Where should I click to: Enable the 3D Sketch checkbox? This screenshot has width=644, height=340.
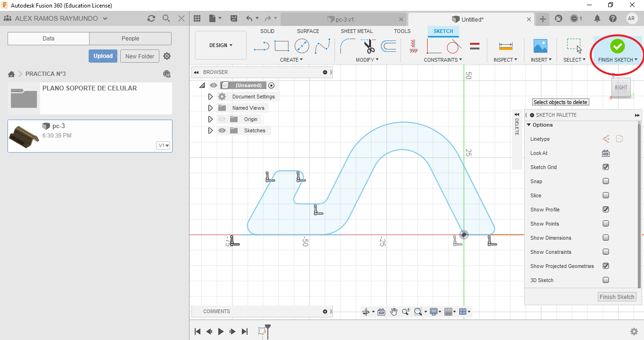point(606,280)
